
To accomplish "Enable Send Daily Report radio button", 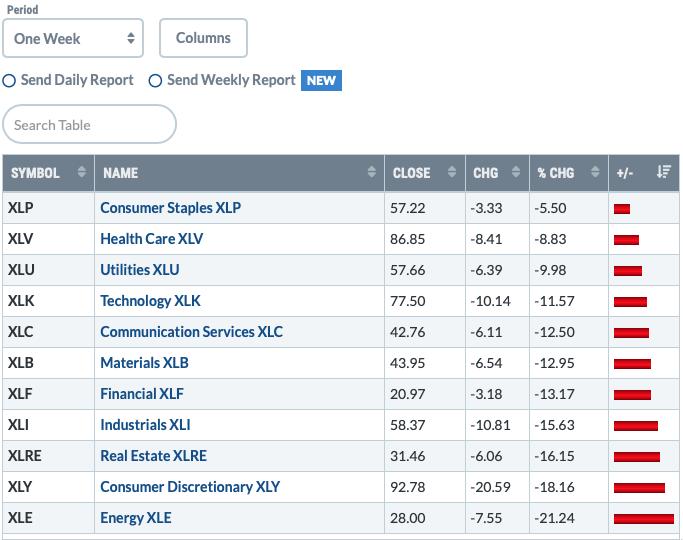I will (9, 81).
